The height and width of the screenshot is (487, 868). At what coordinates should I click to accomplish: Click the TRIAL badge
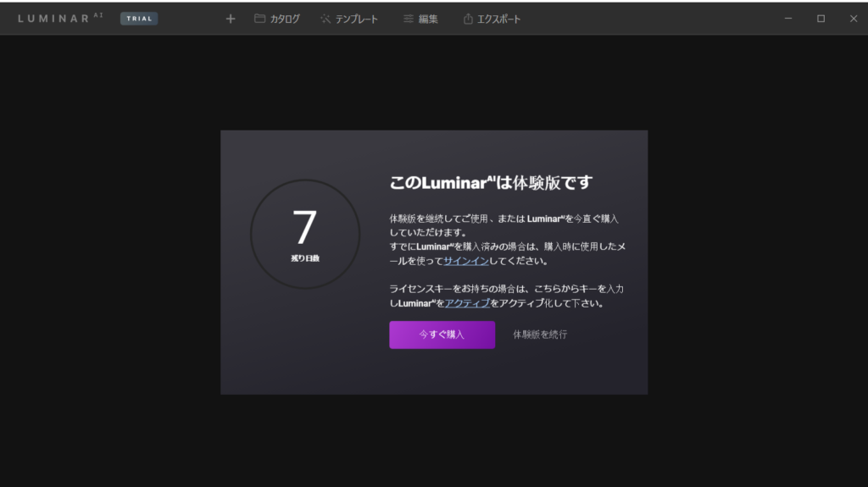pos(139,19)
